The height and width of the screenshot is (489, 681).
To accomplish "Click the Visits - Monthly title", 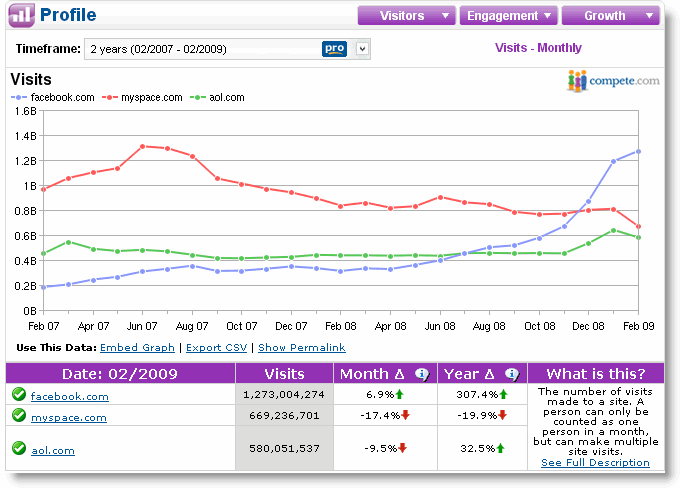I will tap(538, 48).
